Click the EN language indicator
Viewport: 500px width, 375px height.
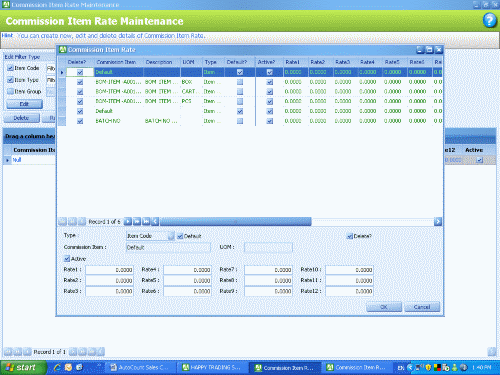click(x=401, y=368)
